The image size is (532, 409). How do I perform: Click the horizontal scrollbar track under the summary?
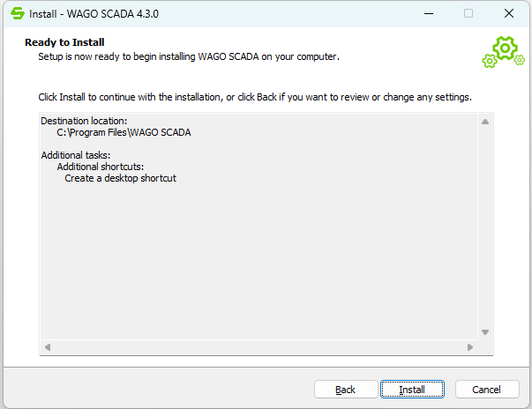click(258, 347)
